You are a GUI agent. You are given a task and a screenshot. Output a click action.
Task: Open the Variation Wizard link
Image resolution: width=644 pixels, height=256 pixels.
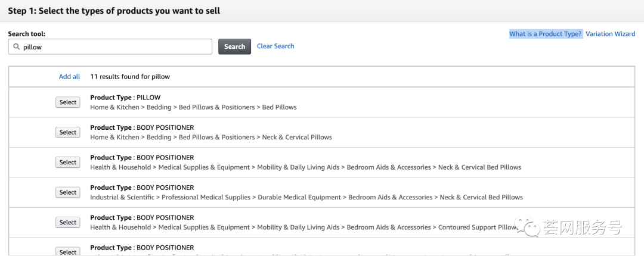[610, 34]
